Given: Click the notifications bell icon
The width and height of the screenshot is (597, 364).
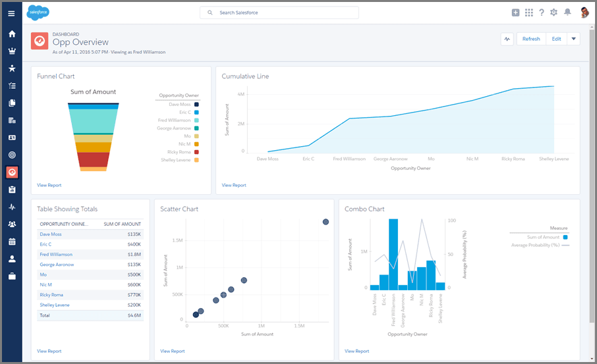Looking at the screenshot, I should pyautogui.click(x=567, y=12).
